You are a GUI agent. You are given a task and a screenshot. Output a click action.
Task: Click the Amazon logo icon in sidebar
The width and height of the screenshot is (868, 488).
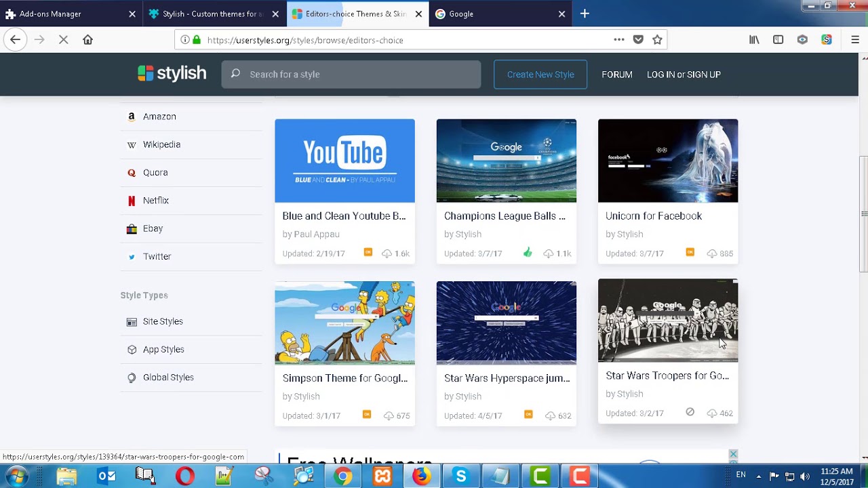pyautogui.click(x=132, y=117)
